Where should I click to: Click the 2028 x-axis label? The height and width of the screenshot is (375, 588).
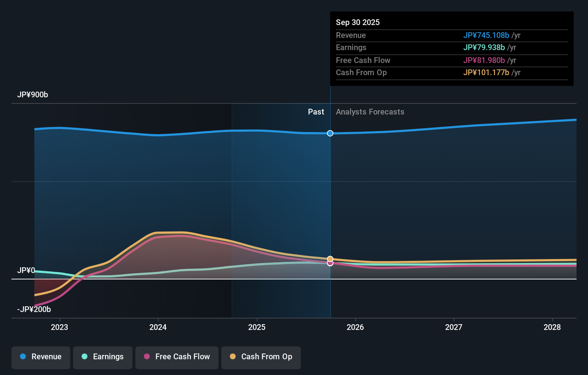click(552, 327)
